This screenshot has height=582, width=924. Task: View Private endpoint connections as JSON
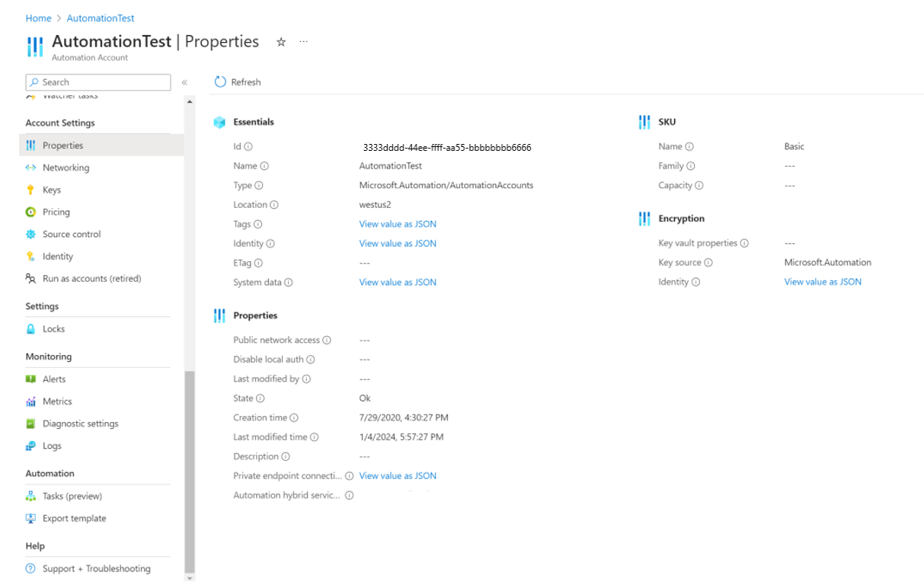pyautogui.click(x=398, y=475)
